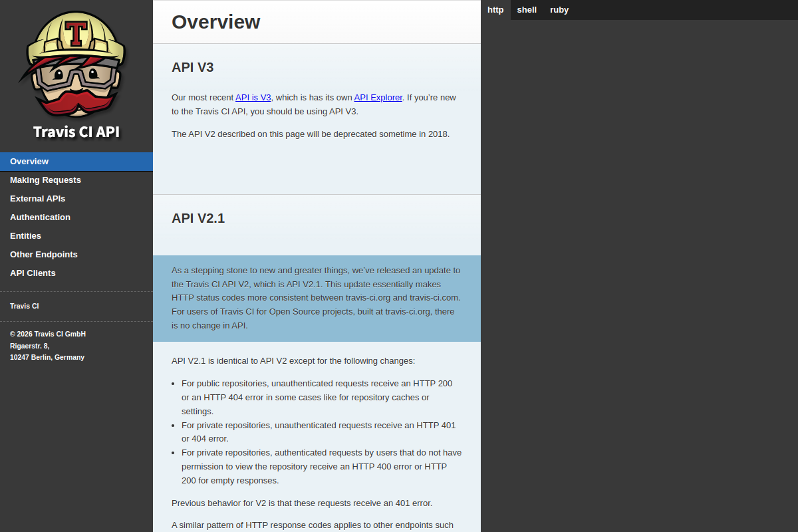Switch to the http code tab
This screenshot has height=532, width=798.
(495, 10)
